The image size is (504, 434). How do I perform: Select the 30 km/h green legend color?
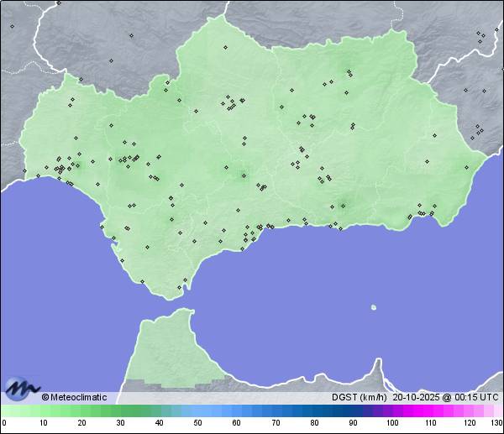point(120,410)
